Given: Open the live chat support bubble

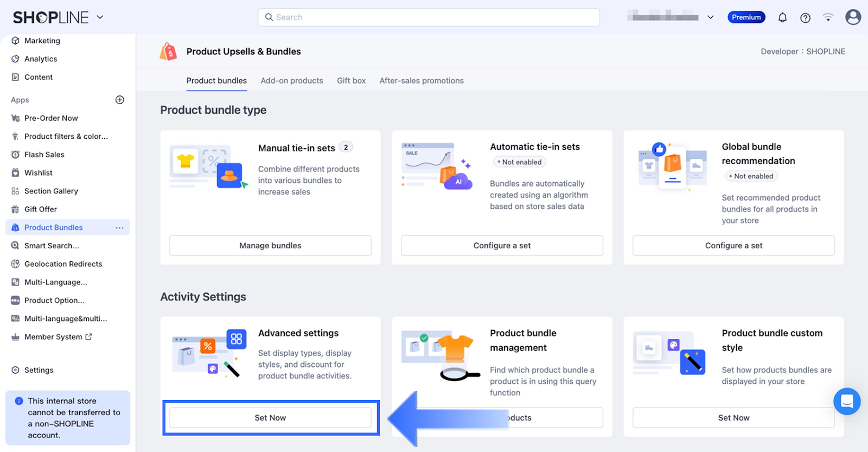Looking at the screenshot, I should point(847,402).
